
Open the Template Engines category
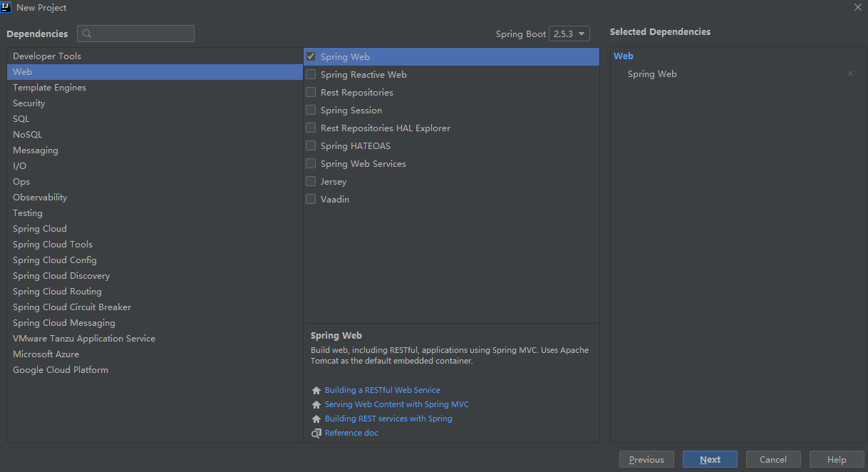(x=155, y=88)
